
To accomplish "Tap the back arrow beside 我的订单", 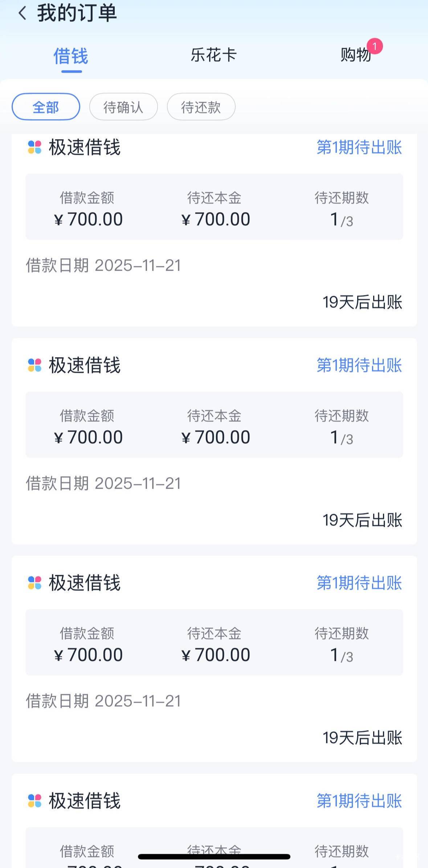I will click(23, 13).
